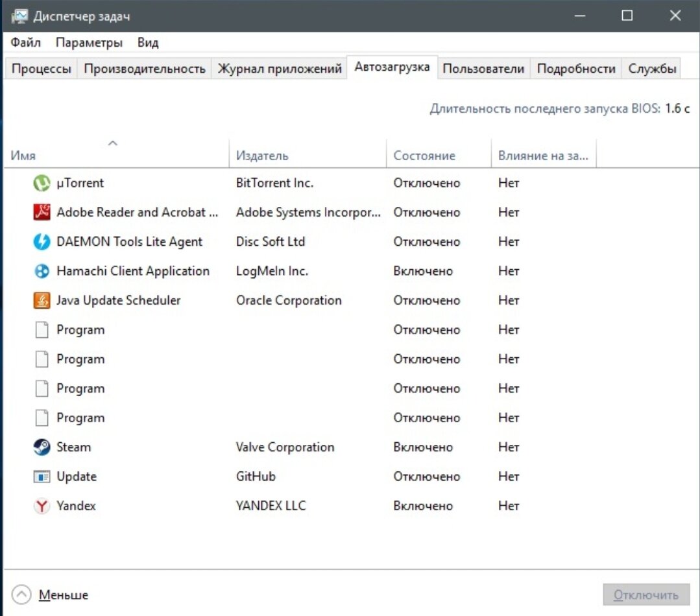This screenshot has width=700, height=616.
Task: Click YANDEX LLC publisher cell
Action: pos(271,506)
